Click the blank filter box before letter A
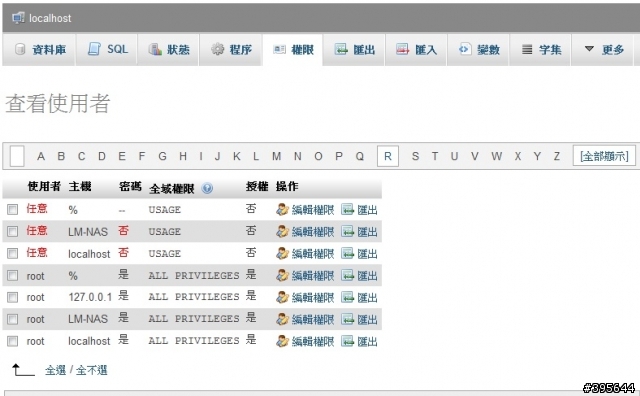Screen dimensions: 640x396 point(17,156)
